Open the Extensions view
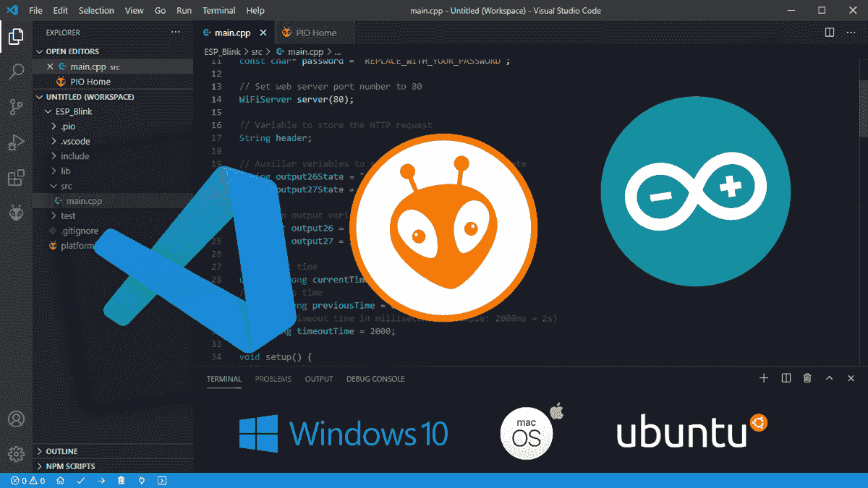This screenshot has width=868, height=488. [x=16, y=178]
